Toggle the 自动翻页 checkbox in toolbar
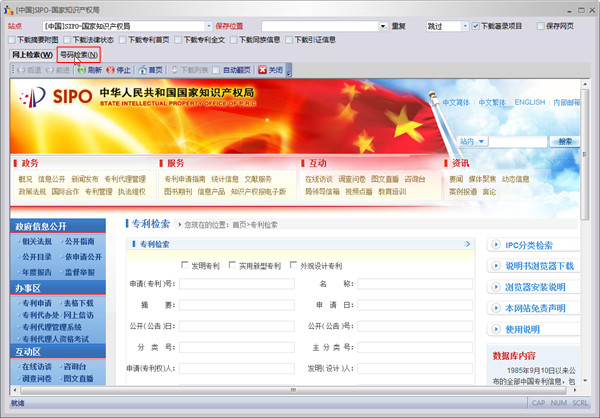This screenshot has width=600, height=418. pos(216,70)
